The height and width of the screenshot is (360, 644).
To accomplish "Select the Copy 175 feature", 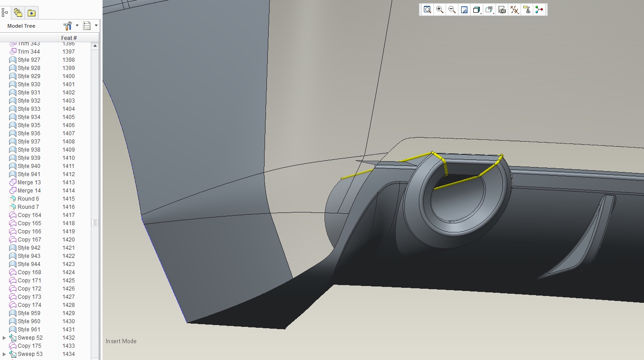I will (29, 346).
